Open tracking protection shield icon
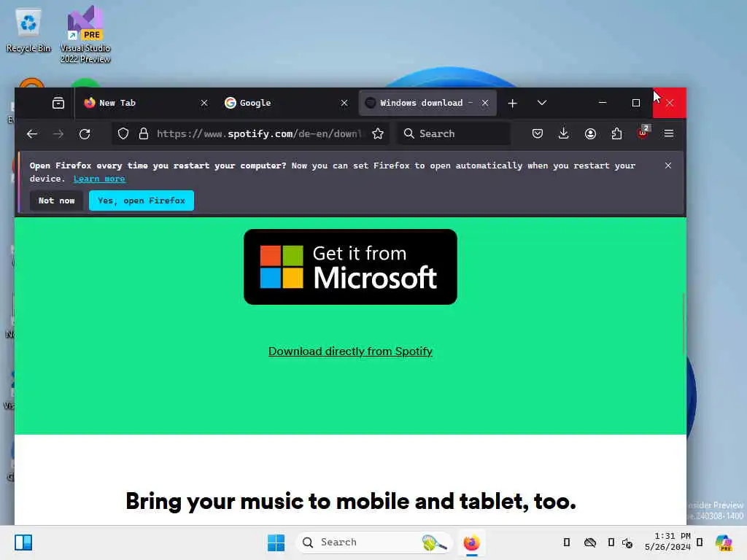Screen dimensions: 747x560 123,134
